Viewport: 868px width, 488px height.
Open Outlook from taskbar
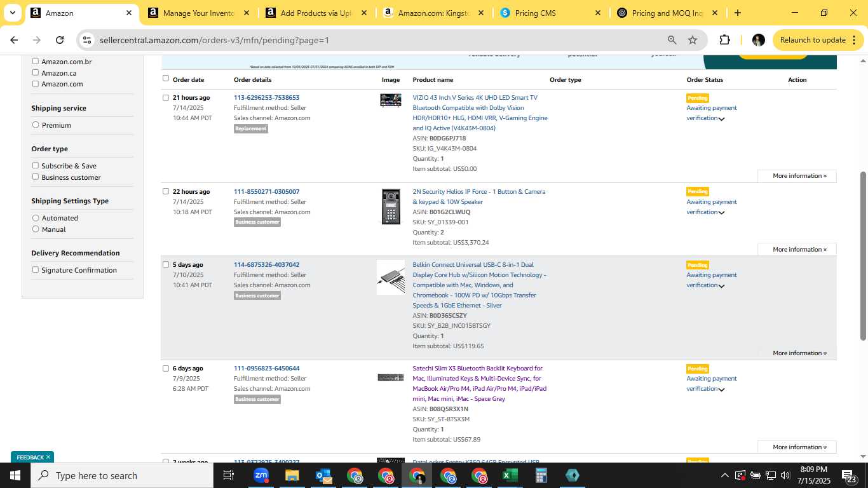point(323,475)
